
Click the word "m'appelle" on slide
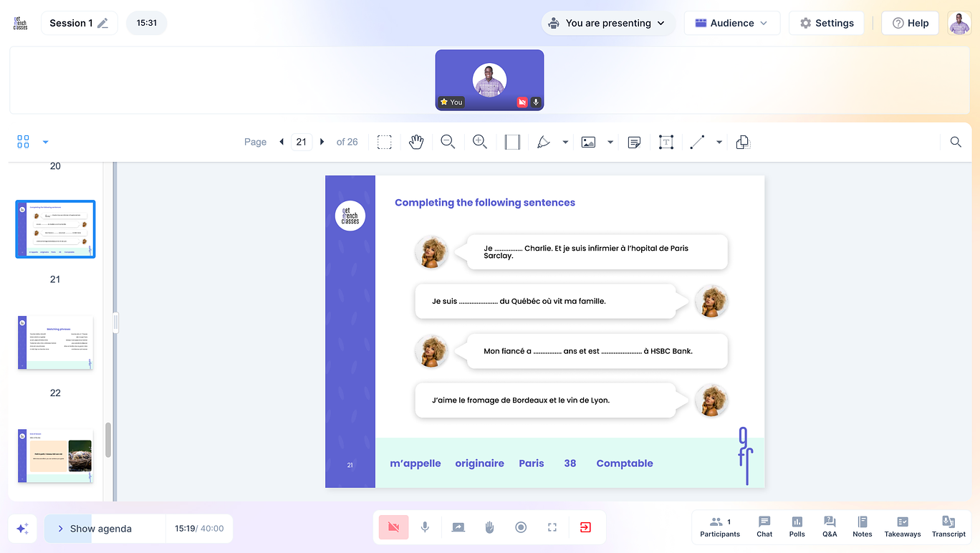415,463
